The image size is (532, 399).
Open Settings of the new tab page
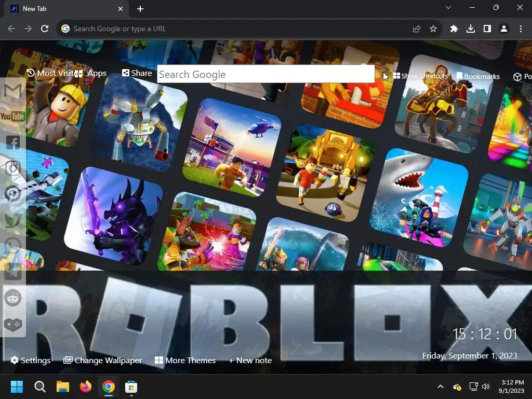[x=31, y=361]
